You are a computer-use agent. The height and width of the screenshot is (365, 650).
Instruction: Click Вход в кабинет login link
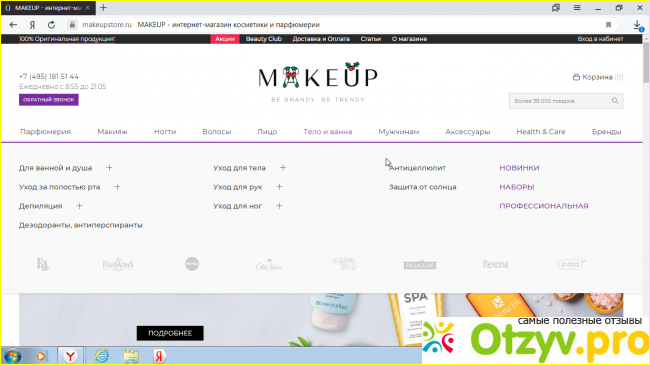600,39
